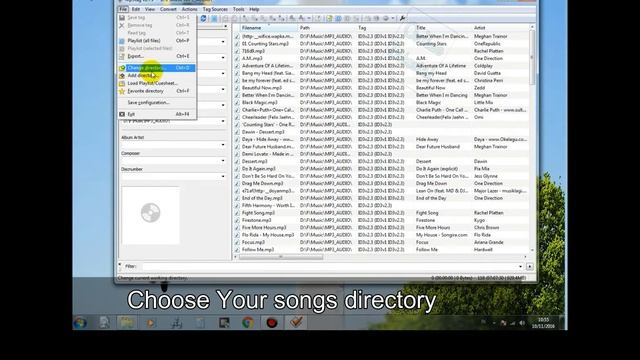Open the File menu
This screenshot has width=640, height=360.
pos(123,9)
